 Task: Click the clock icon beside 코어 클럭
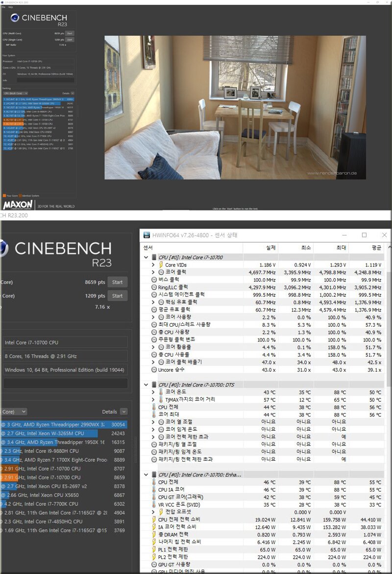click(161, 272)
